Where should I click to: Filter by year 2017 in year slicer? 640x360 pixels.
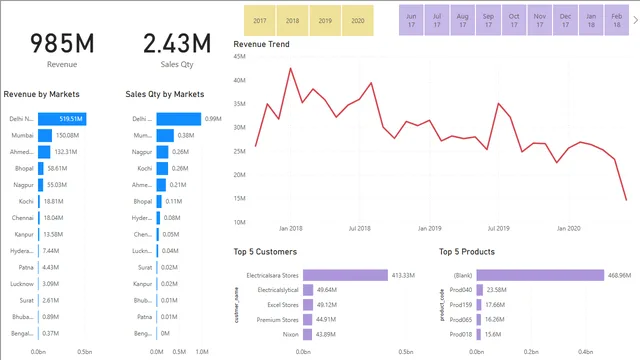[x=260, y=20]
